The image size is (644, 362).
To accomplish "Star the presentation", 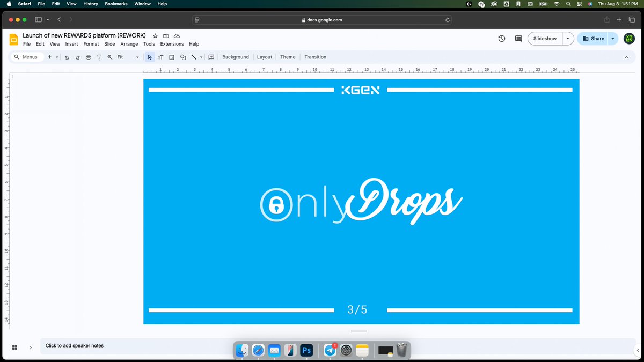I will (155, 35).
